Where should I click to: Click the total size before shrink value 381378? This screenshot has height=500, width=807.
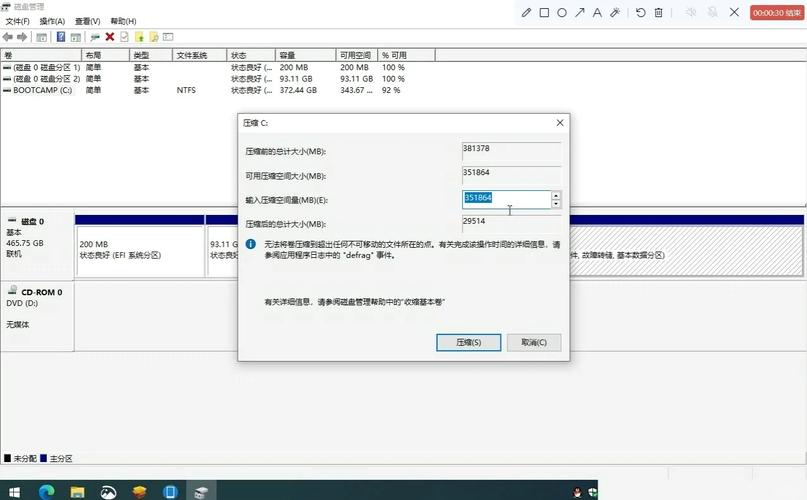click(x=511, y=151)
